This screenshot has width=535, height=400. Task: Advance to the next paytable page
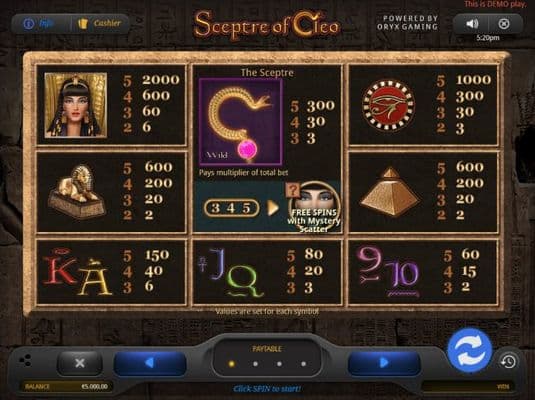click(384, 363)
